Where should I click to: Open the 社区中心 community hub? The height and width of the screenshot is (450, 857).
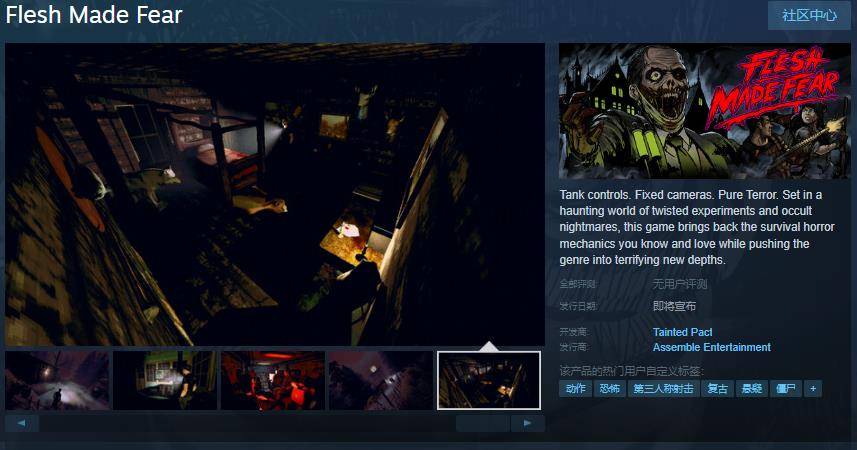coord(809,16)
